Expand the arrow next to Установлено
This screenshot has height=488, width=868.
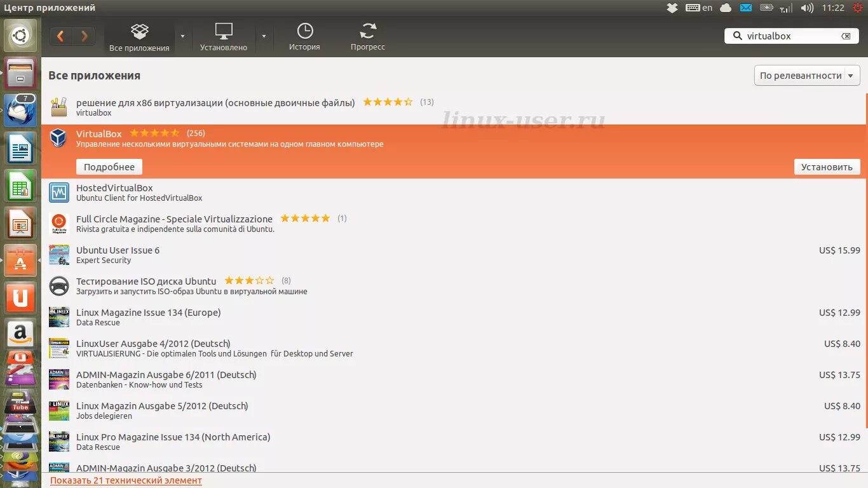click(264, 36)
